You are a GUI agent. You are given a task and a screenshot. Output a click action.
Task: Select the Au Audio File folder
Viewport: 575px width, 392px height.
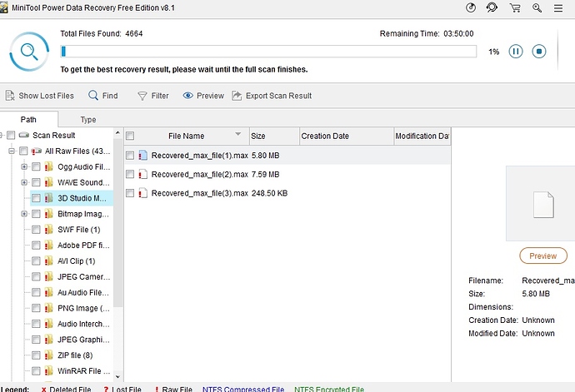coord(83,293)
